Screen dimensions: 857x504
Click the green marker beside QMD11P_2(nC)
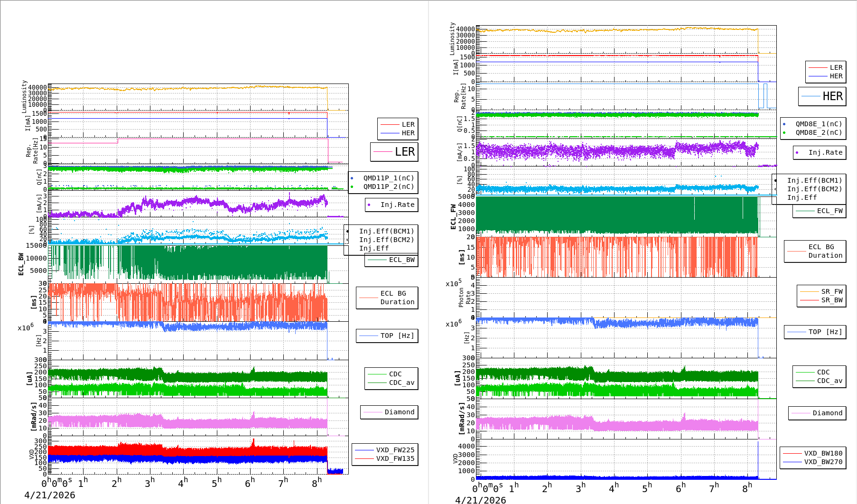pyautogui.click(x=352, y=187)
